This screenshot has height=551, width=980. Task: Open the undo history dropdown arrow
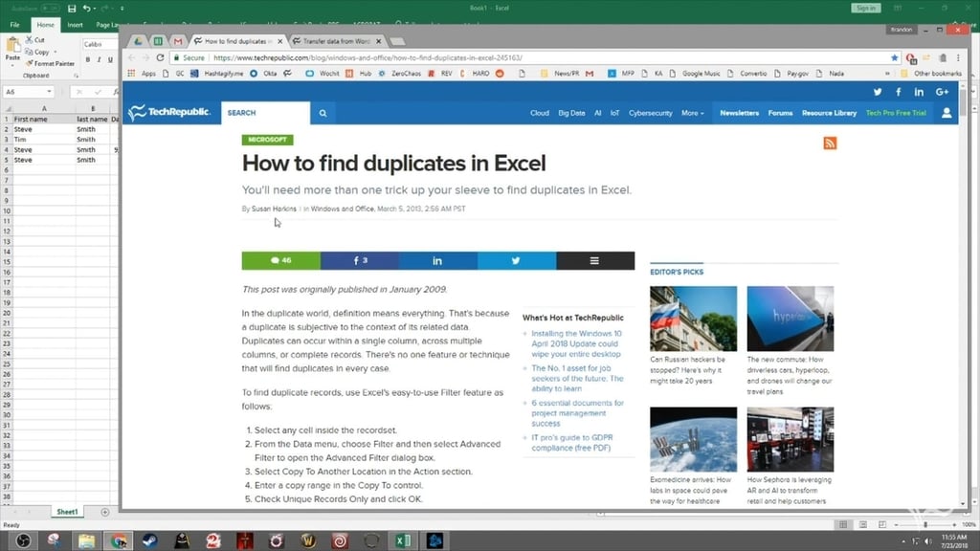pyautogui.click(x=95, y=8)
